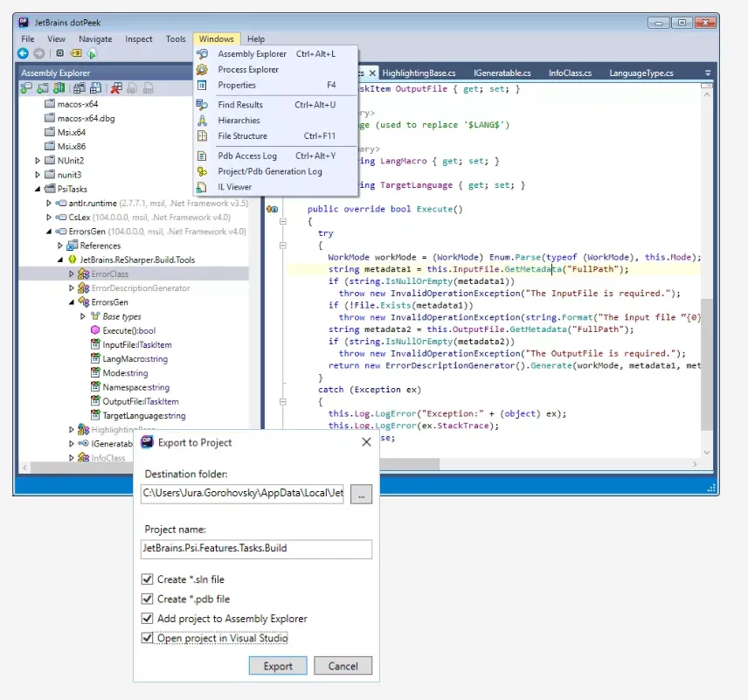Click the gutter override marker beside Execute()
Viewport: 748px width, 700px height.
(272, 209)
